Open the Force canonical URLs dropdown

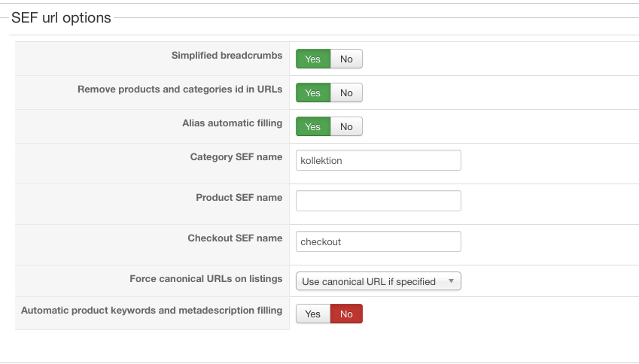click(x=378, y=281)
